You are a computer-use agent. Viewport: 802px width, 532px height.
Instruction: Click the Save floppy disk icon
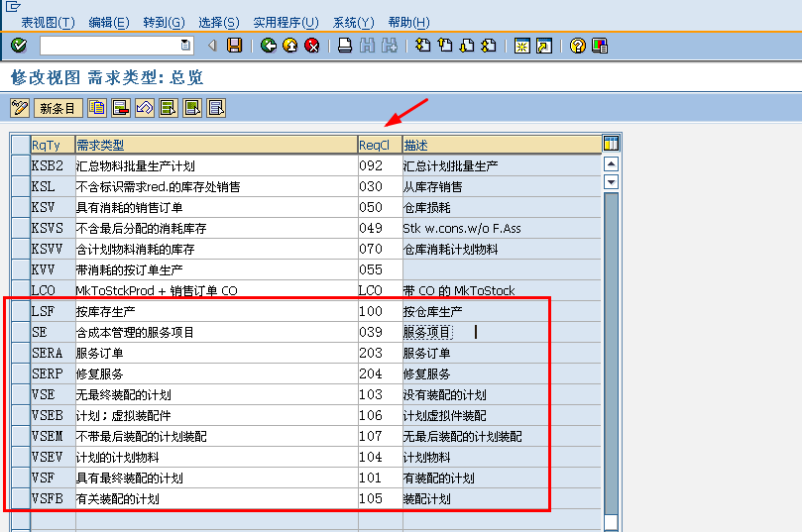235,46
